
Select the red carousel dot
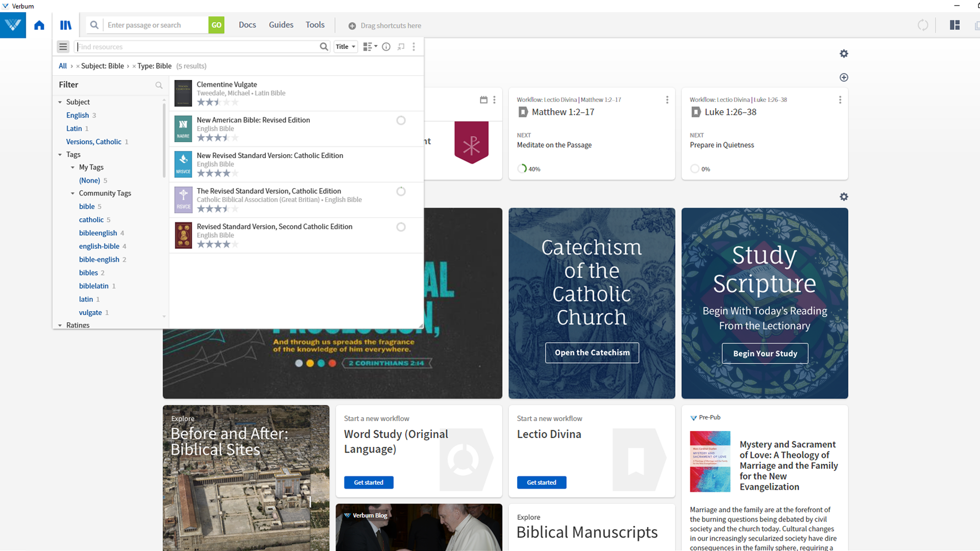pos(332,363)
